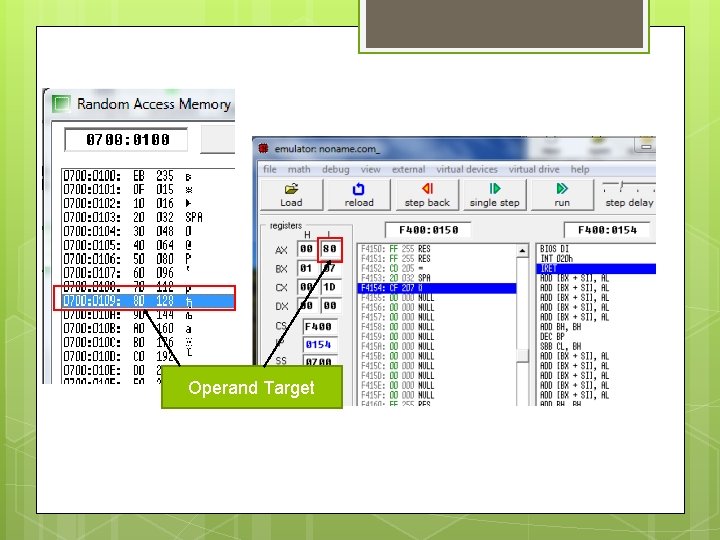Click the F400:0154 address field
Image resolution: width=720 pixels, height=540 pixels.
click(607, 230)
